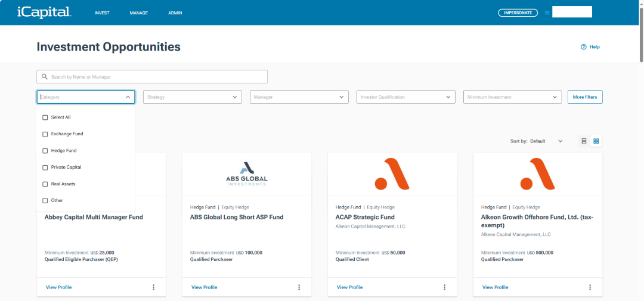Switch to list view icon
Screen dimensions: 644x301
tap(584, 141)
